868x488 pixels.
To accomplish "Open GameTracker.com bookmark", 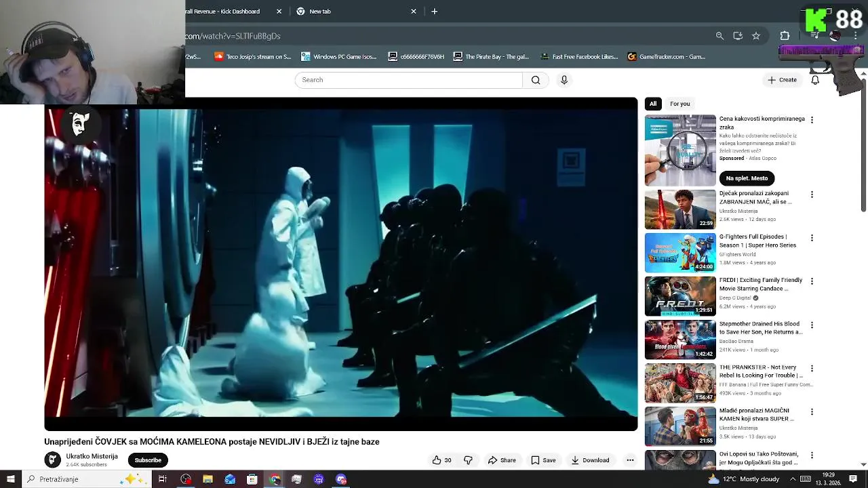I will (x=667, y=57).
